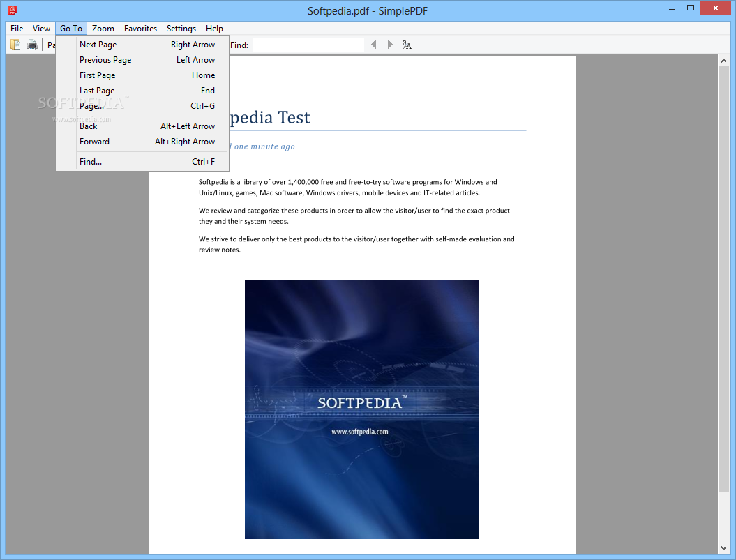The height and width of the screenshot is (560, 736).
Task: Choose Next Page from Go To menu
Action: tap(142, 45)
